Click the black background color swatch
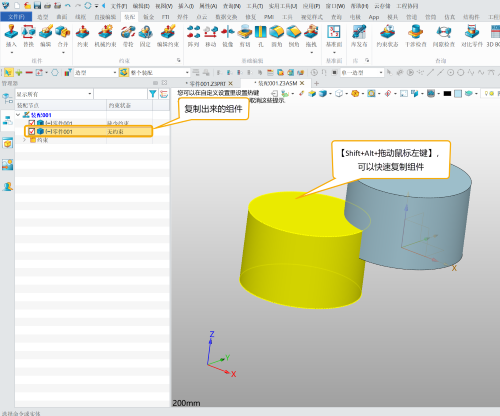This screenshot has height=416, width=500. coord(447,94)
